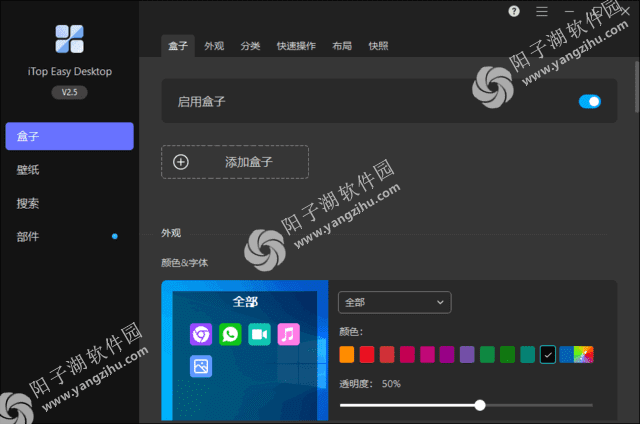Open the help question mark icon
The image size is (640, 424).
coord(514,11)
